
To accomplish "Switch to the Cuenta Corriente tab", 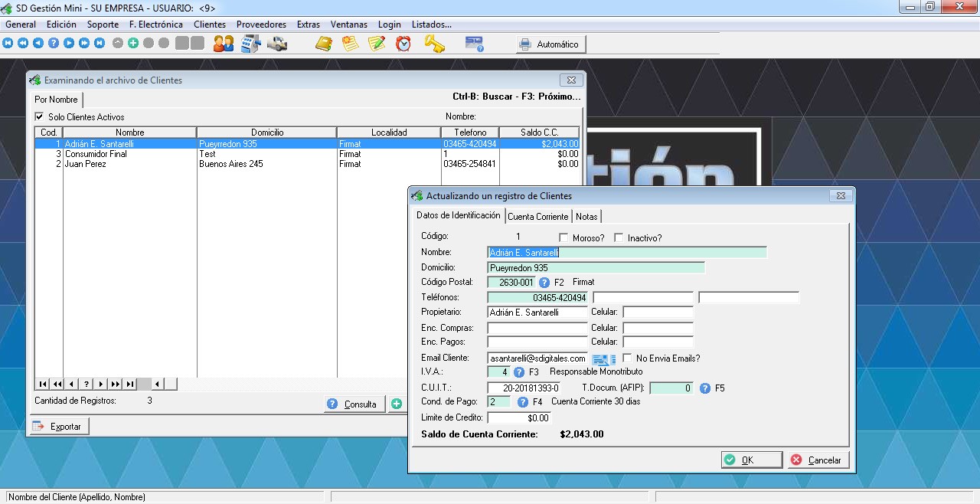I will (x=537, y=217).
